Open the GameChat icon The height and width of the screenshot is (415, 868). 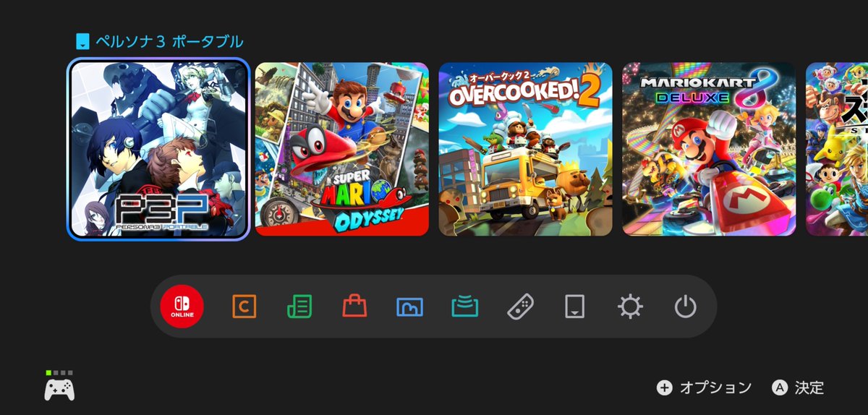click(244, 307)
